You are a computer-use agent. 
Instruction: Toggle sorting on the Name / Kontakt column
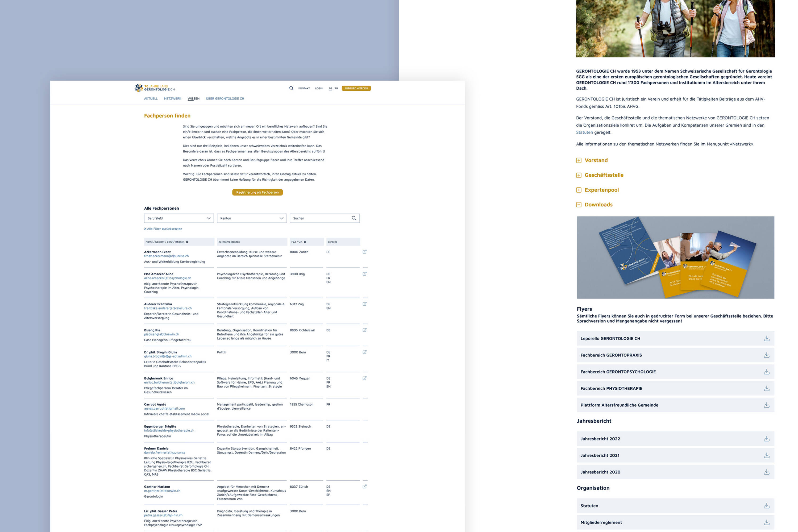pos(188,242)
